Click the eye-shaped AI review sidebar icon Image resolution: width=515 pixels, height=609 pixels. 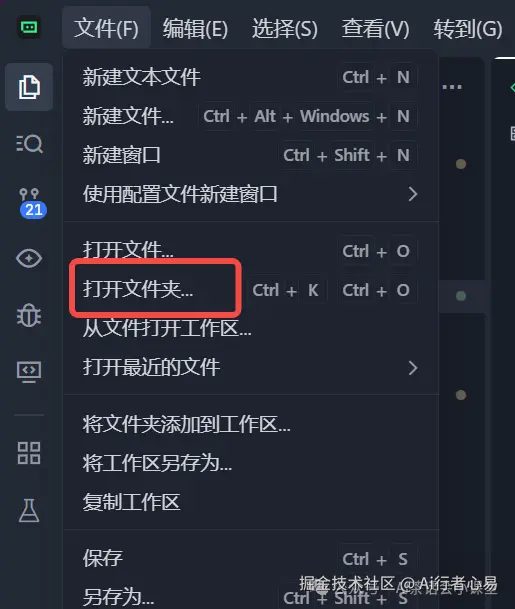29,258
